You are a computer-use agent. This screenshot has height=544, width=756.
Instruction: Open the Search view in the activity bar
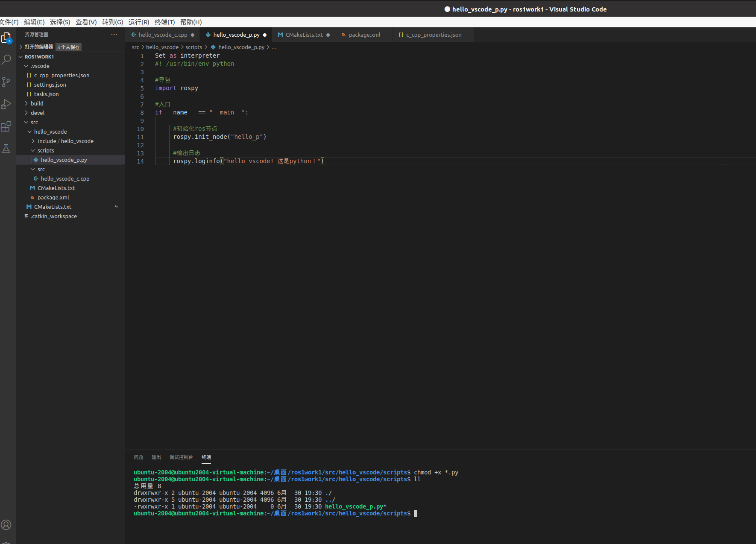point(6,59)
